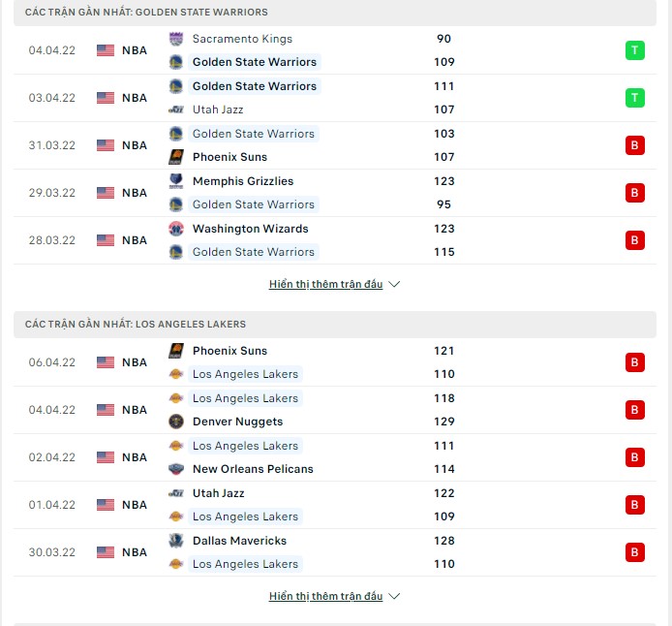
Task: Open the Utah Jazz link on the 01.04.22 match
Action: pos(218,493)
